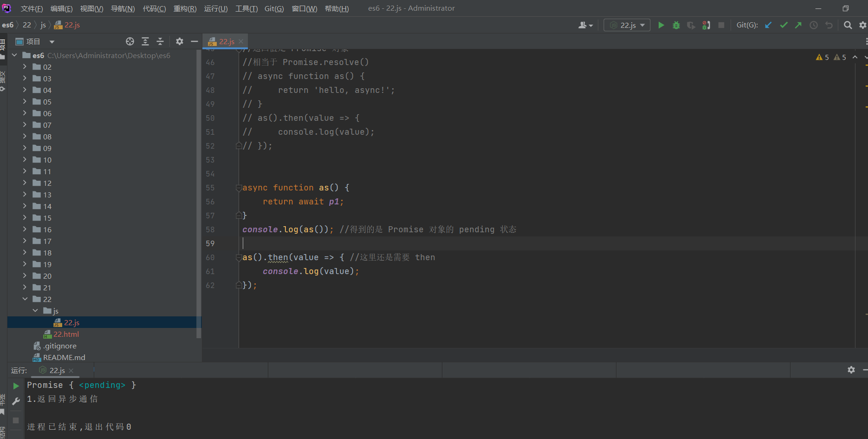
Task: Open the user account icon dropdown
Action: (585, 25)
